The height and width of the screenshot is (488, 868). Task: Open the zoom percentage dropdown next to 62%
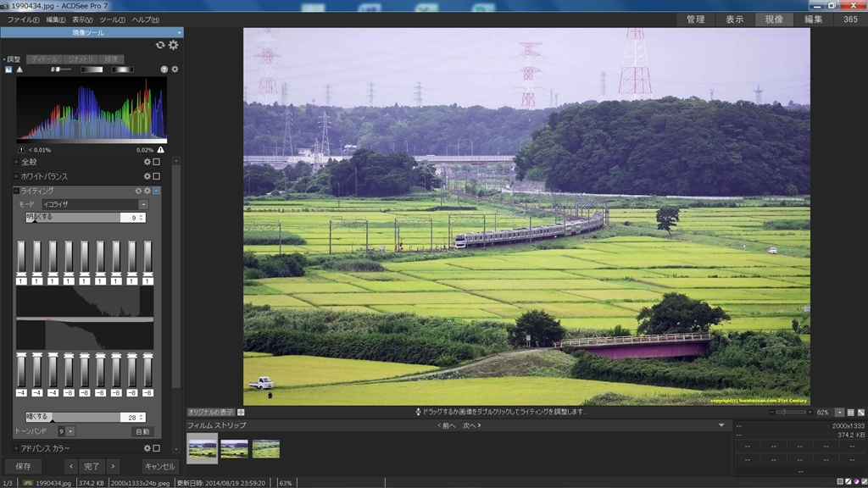(840, 413)
